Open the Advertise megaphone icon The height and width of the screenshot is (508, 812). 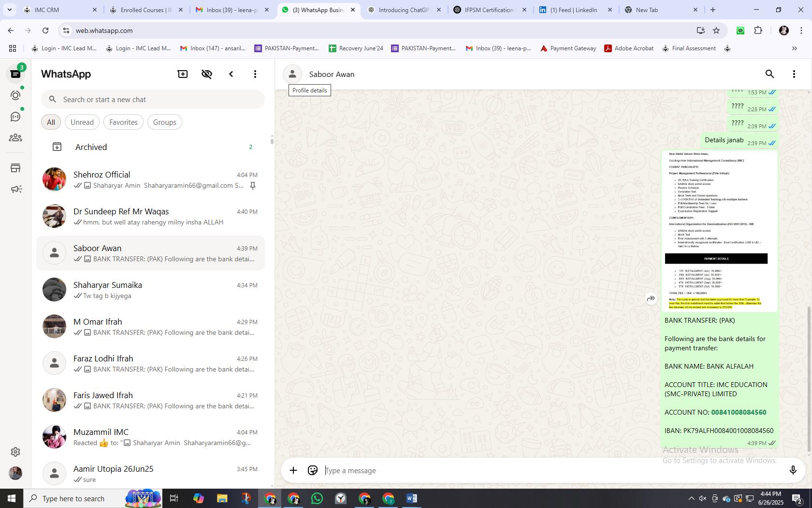15,189
